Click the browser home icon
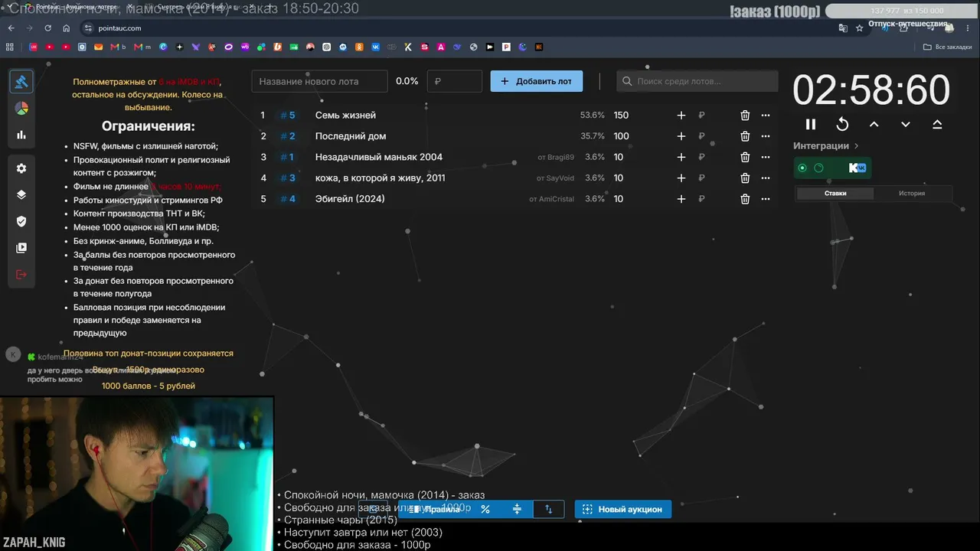 pyautogui.click(x=67, y=28)
